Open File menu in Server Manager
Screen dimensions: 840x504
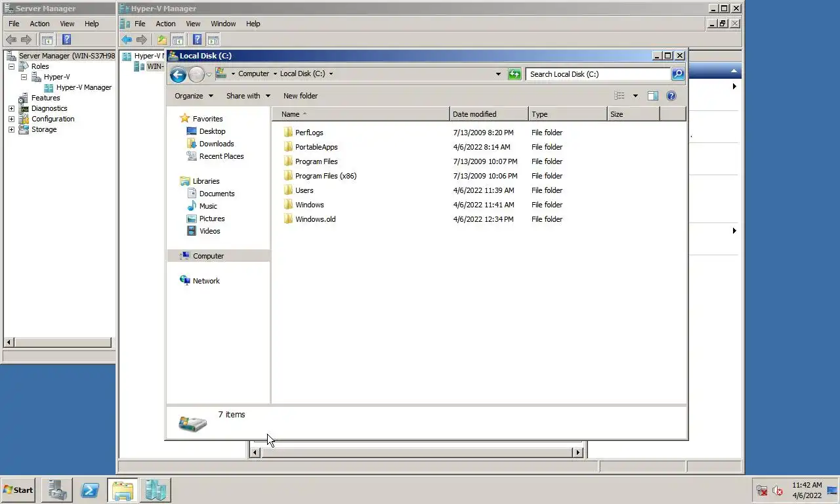[x=14, y=24]
